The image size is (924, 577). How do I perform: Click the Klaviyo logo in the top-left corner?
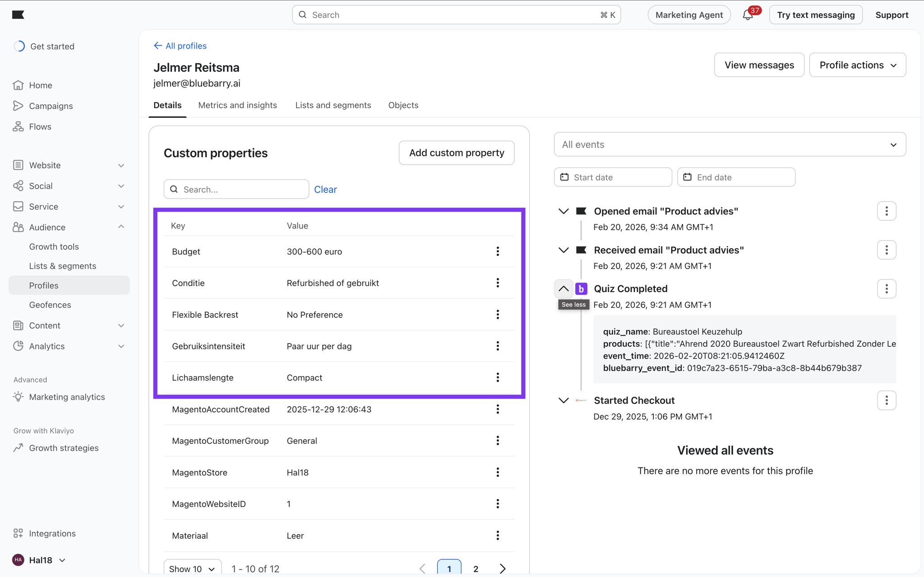pyautogui.click(x=18, y=14)
